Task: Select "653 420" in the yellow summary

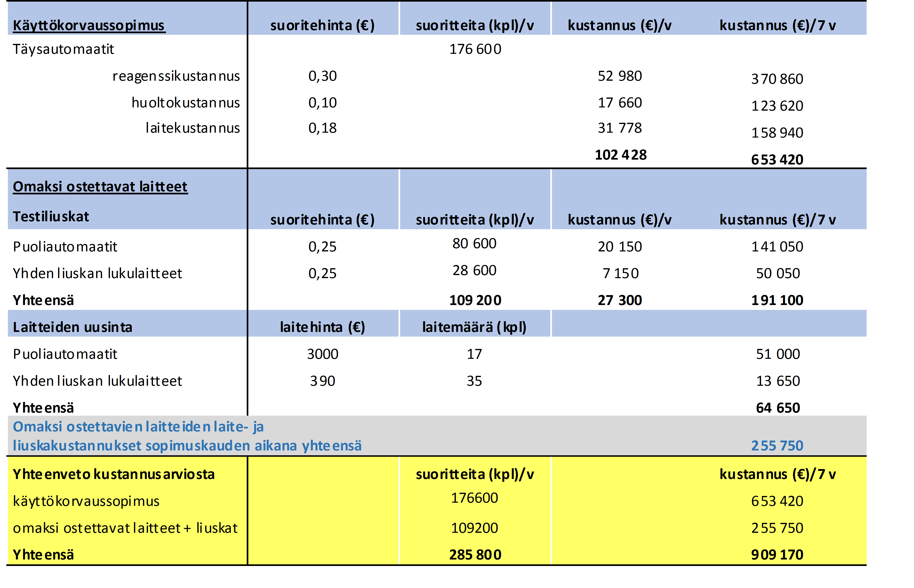Action: point(777,501)
